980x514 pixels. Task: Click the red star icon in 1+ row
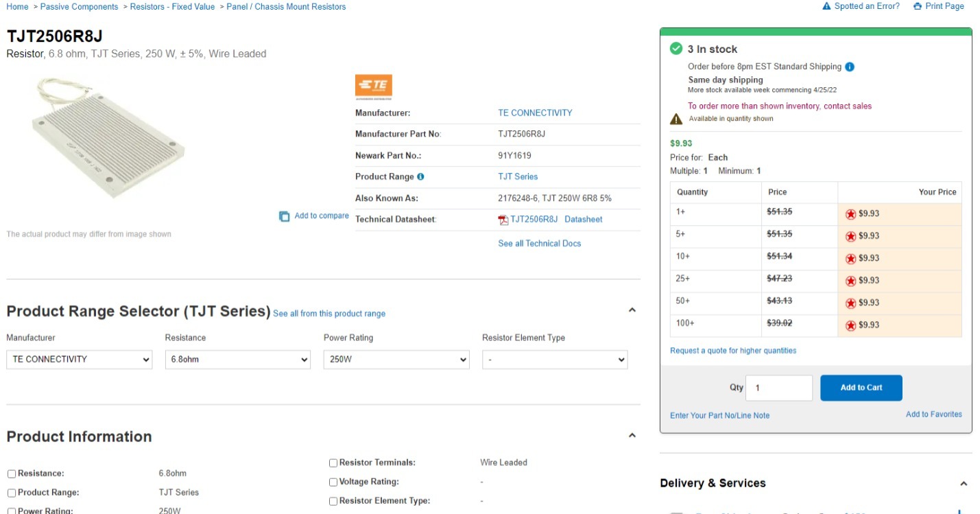click(x=850, y=214)
